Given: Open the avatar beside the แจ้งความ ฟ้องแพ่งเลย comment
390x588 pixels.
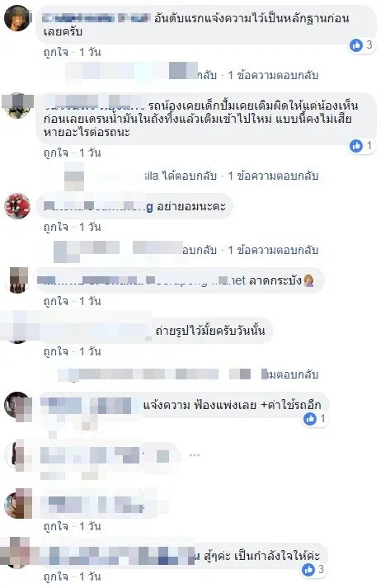Looking at the screenshot, I should click(17, 406).
